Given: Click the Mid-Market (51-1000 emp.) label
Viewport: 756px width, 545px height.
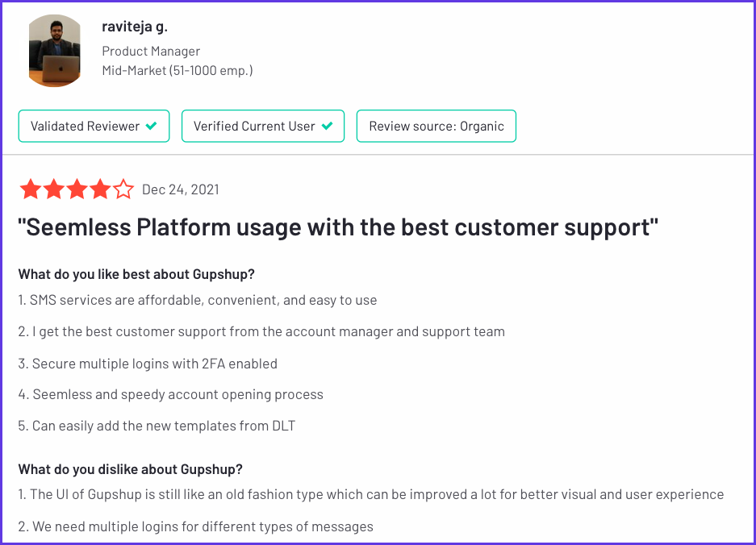Looking at the screenshot, I should 178,70.
